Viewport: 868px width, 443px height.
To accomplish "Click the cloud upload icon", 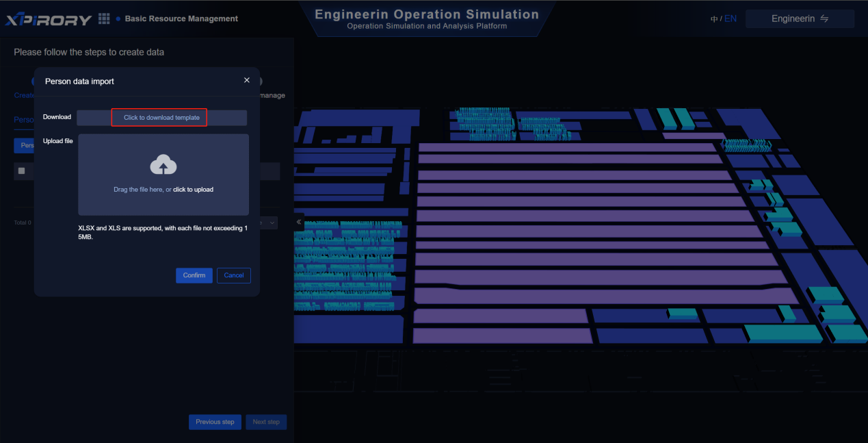I will (163, 164).
